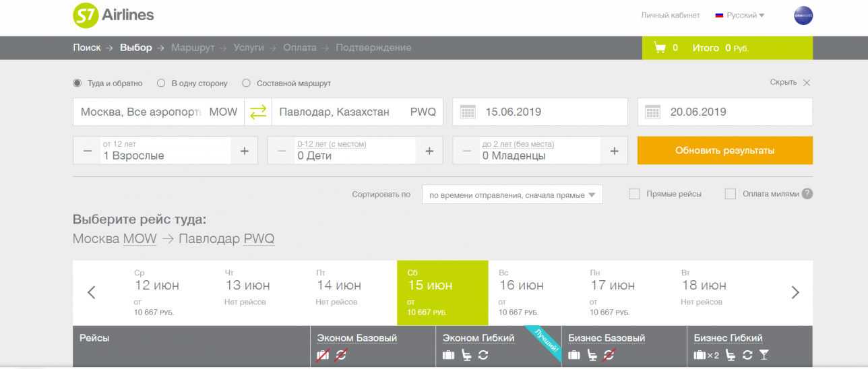
Task: Open departure date calendar icon
Action: click(468, 112)
